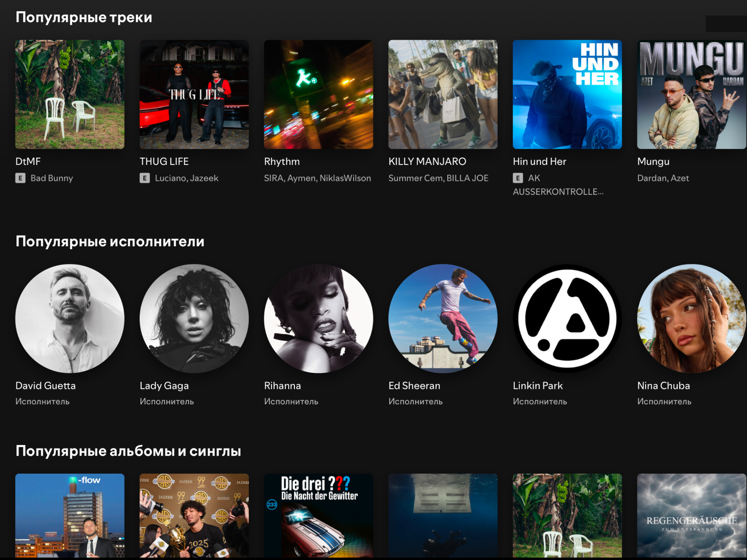This screenshot has height=560, width=747.
Task: Click the explicit badge beside Bad Bunny
Action: pos(20,178)
